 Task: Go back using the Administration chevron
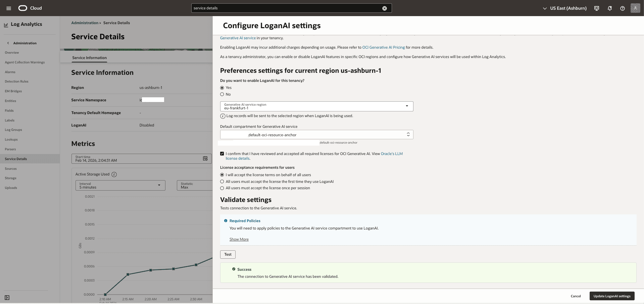pos(8,43)
